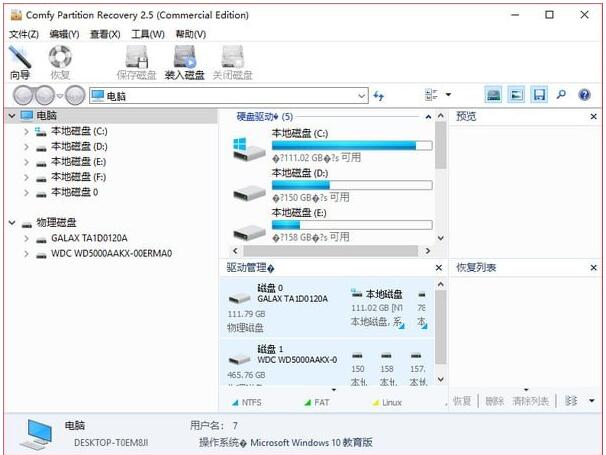Screen dimensions: 606x455
Task: Go back with the first round navigation button
Action: [24, 95]
